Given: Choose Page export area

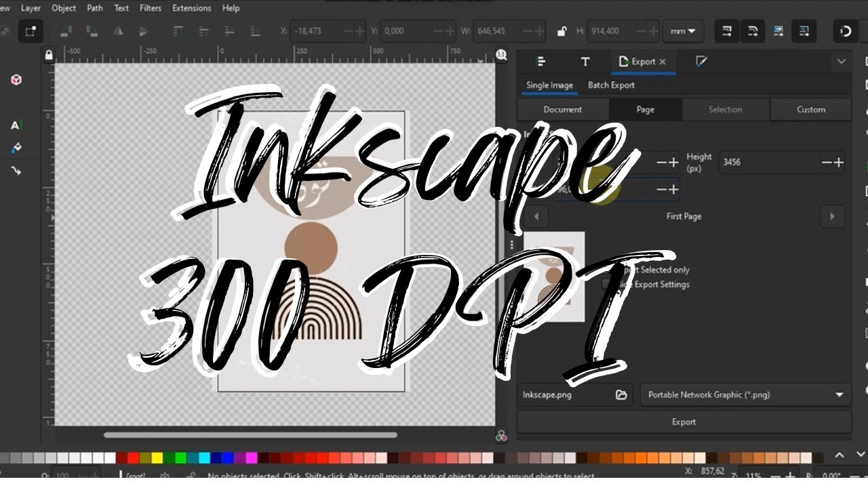Looking at the screenshot, I should tap(646, 109).
